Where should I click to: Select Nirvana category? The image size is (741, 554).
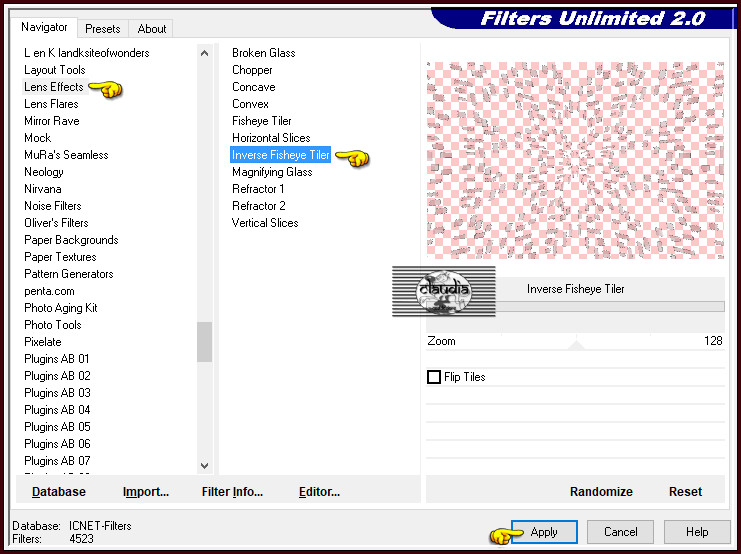coord(43,189)
